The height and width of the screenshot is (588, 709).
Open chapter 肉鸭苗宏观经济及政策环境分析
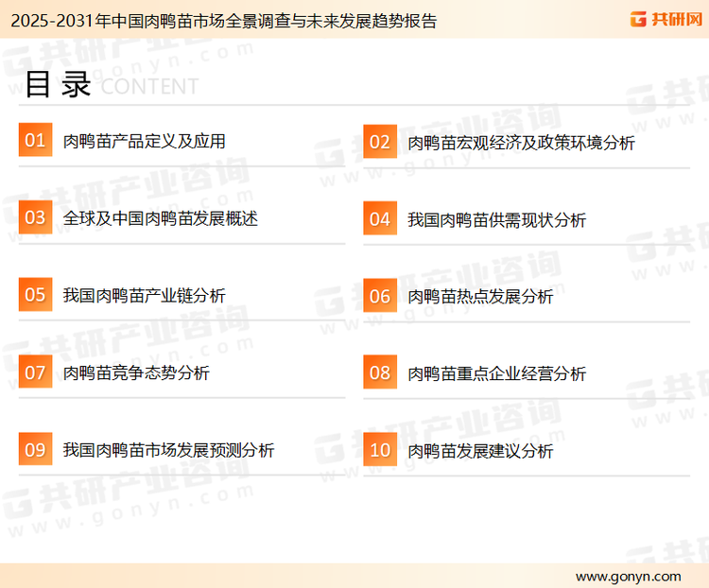click(x=521, y=143)
